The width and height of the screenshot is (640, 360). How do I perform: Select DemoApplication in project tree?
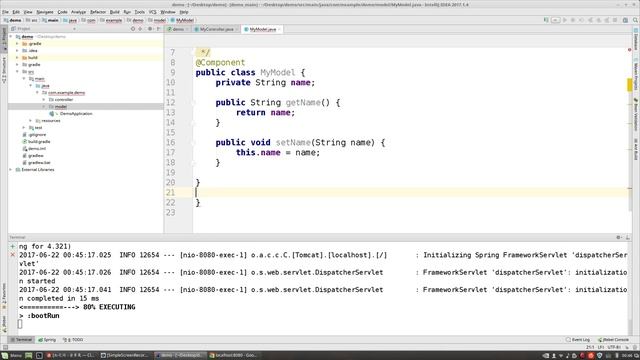[76, 113]
